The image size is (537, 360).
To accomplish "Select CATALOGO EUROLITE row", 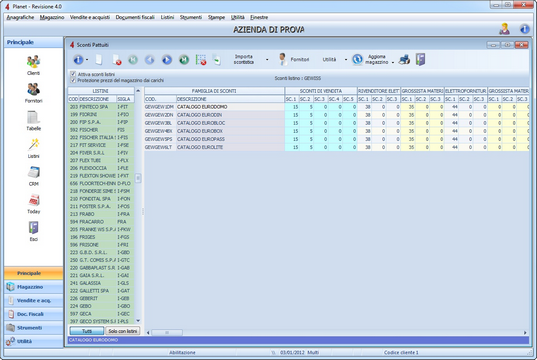I will 336,147.
